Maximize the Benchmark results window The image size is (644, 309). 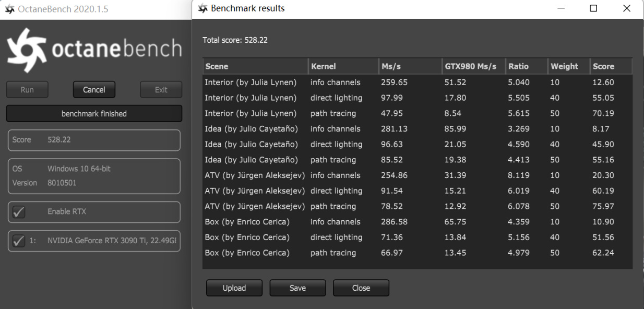click(x=593, y=9)
